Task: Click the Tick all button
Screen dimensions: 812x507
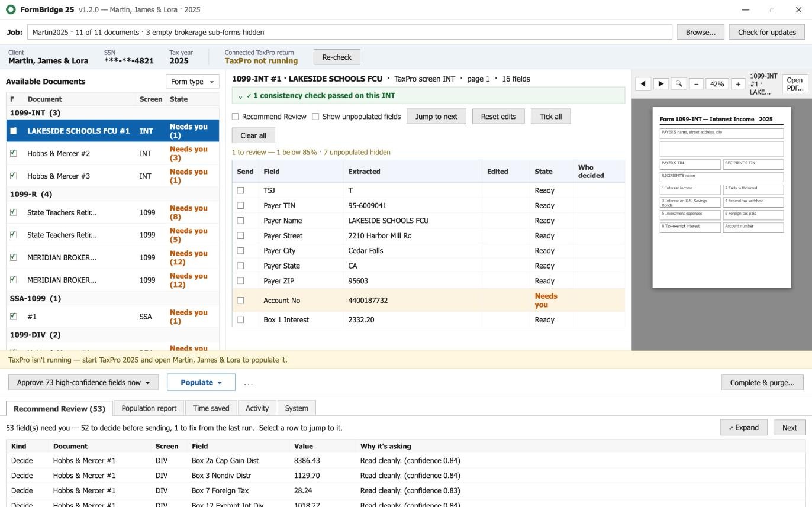Action: (550, 117)
